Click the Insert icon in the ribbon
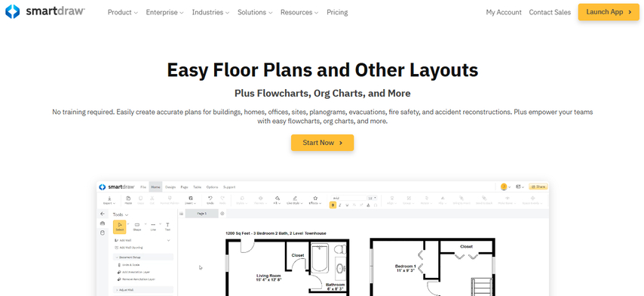This screenshot has height=296, width=644. (191, 200)
